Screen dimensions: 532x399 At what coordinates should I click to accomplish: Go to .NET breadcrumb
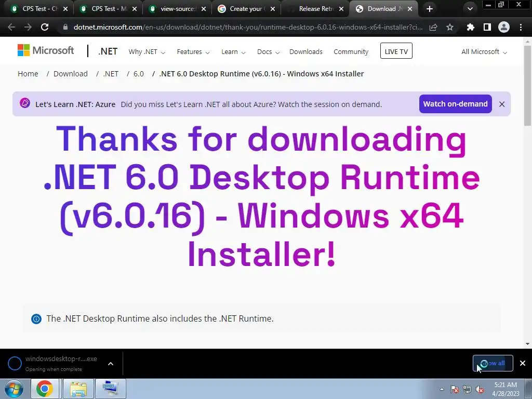tap(111, 74)
